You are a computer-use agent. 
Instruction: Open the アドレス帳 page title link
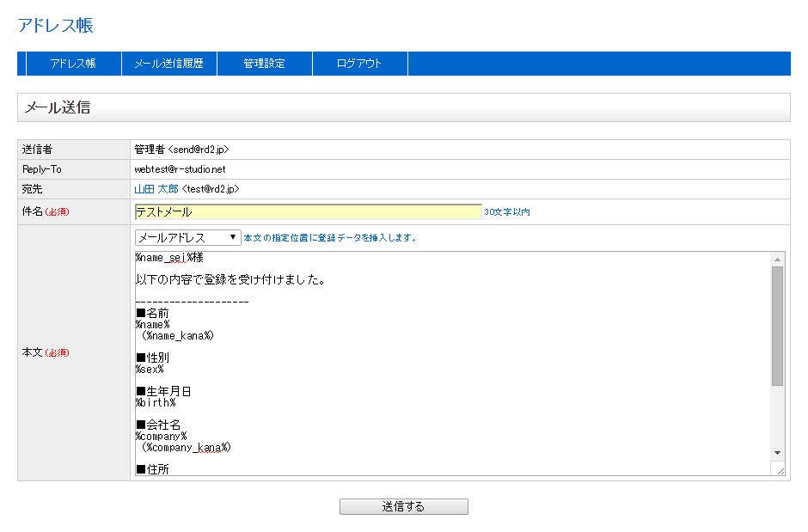[x=55, y=25]
